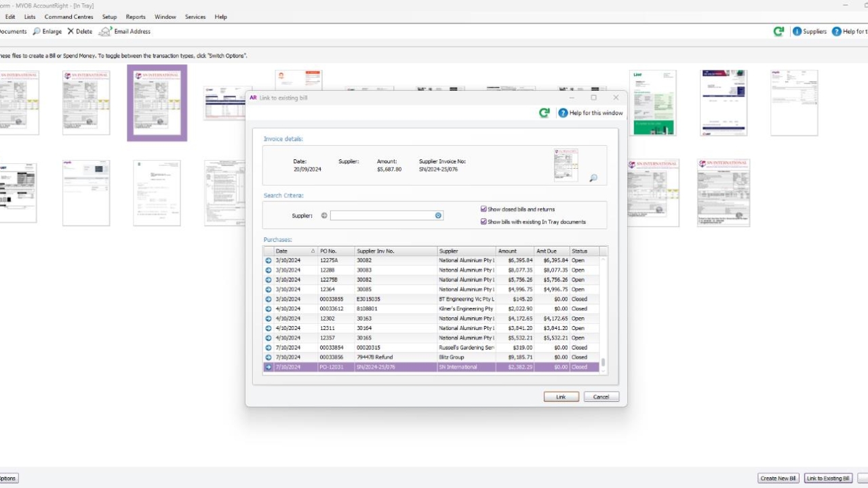Open Email Address toolbar option

[125, 32]
